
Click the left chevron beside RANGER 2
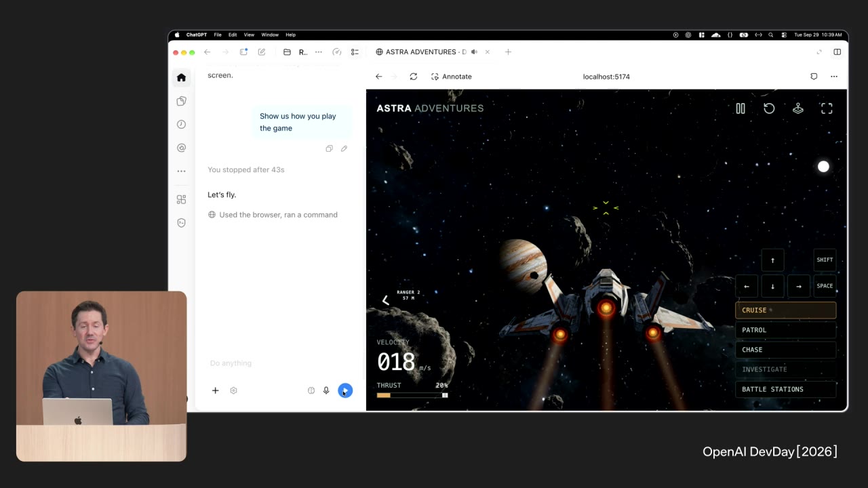pos(385,300)
